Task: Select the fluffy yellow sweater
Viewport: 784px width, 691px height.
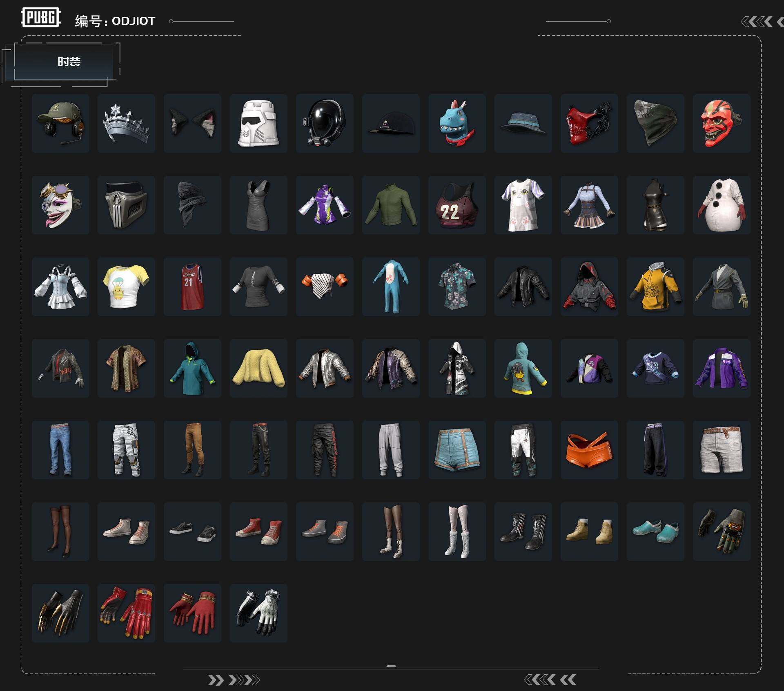Action: [258, 369]
